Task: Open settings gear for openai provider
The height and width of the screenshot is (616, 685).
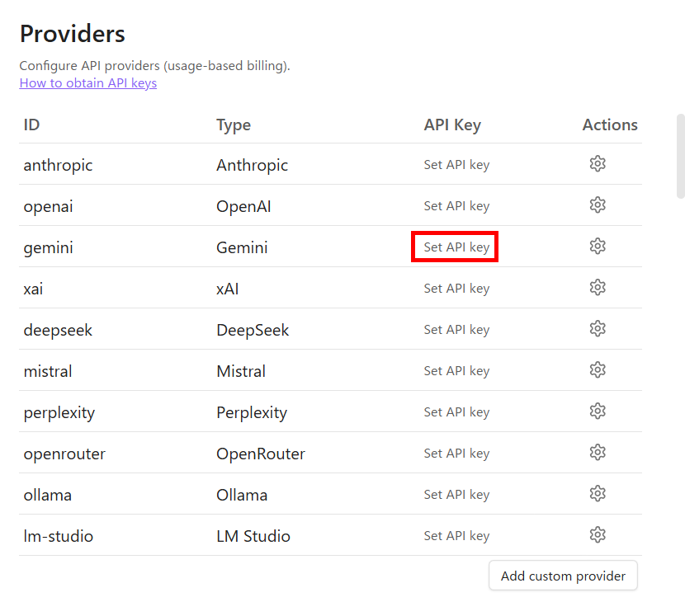Action: tap(598, 205)
